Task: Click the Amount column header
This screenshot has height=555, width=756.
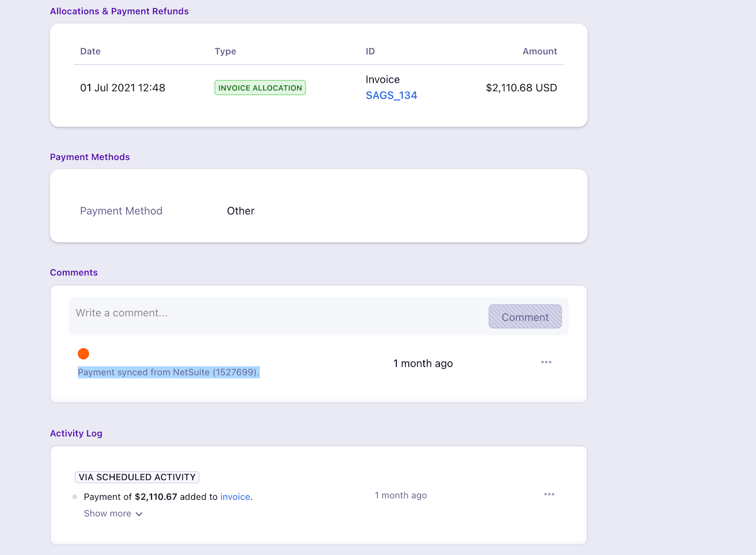Action: coord(540,51)
